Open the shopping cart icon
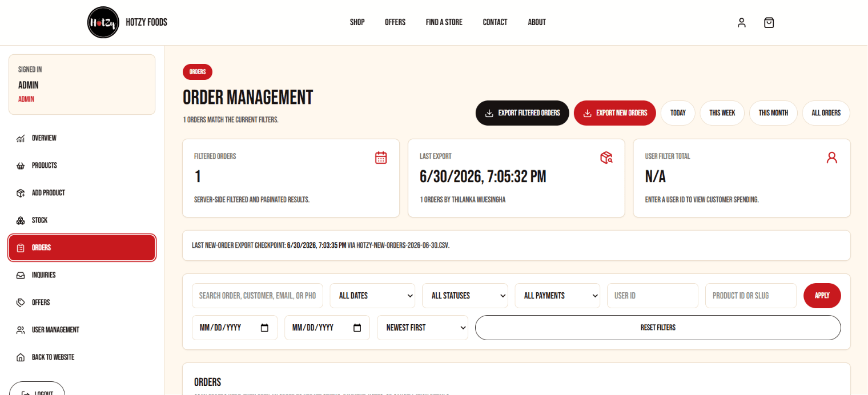 (x=769, y=23)
